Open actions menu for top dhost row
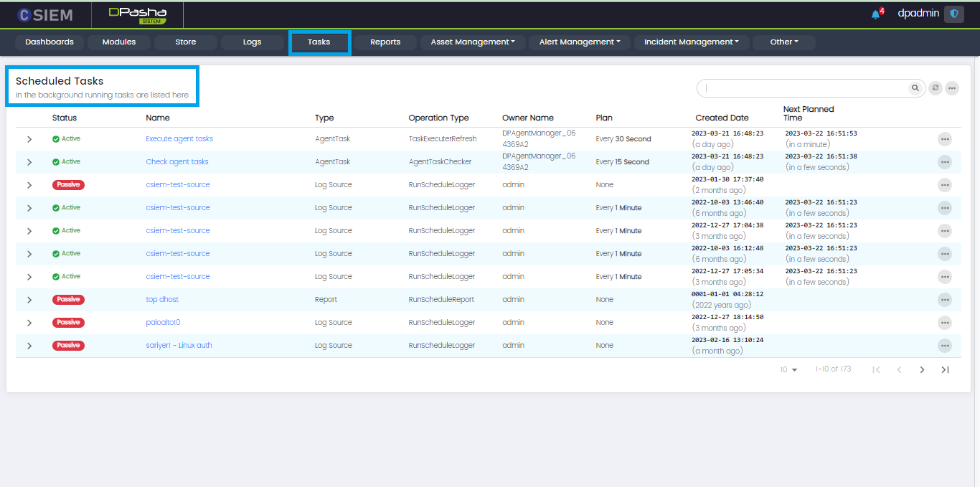 click(944, 300)
